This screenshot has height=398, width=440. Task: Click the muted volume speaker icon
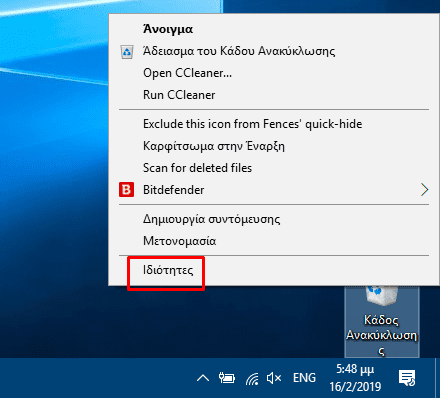coord(274,378)
